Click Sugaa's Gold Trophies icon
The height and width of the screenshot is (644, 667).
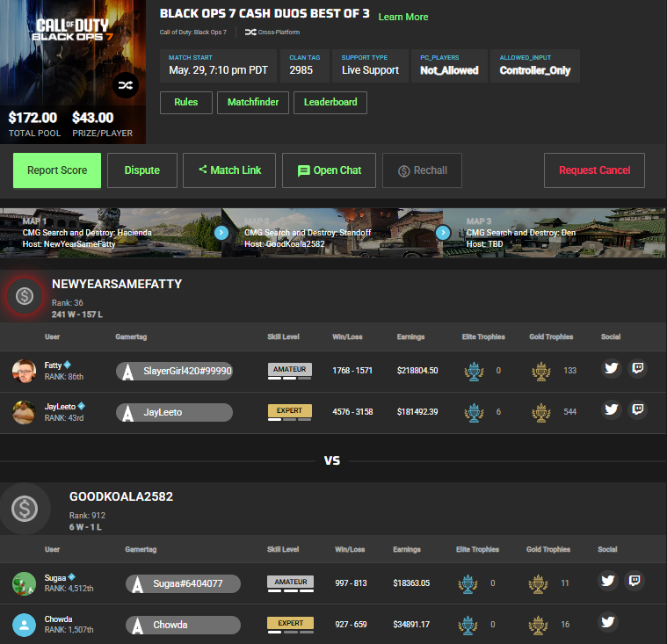click(x=538, y=583)
